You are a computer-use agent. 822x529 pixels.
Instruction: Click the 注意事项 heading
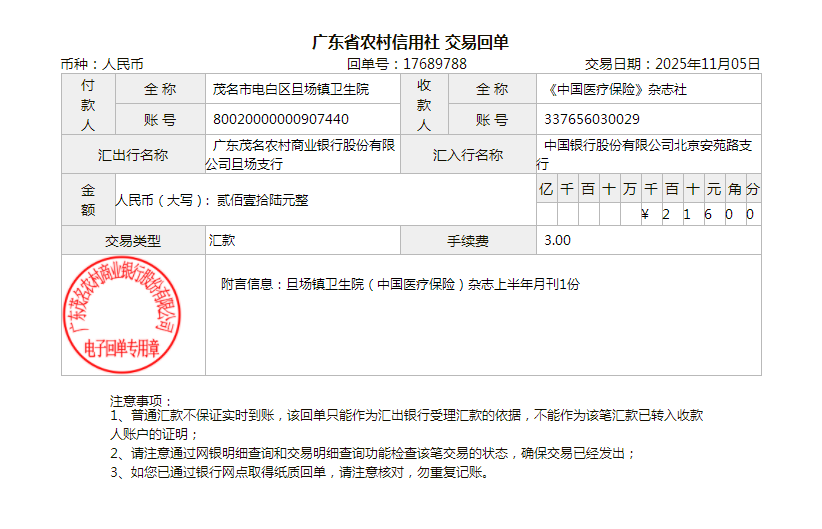(142, 401)
